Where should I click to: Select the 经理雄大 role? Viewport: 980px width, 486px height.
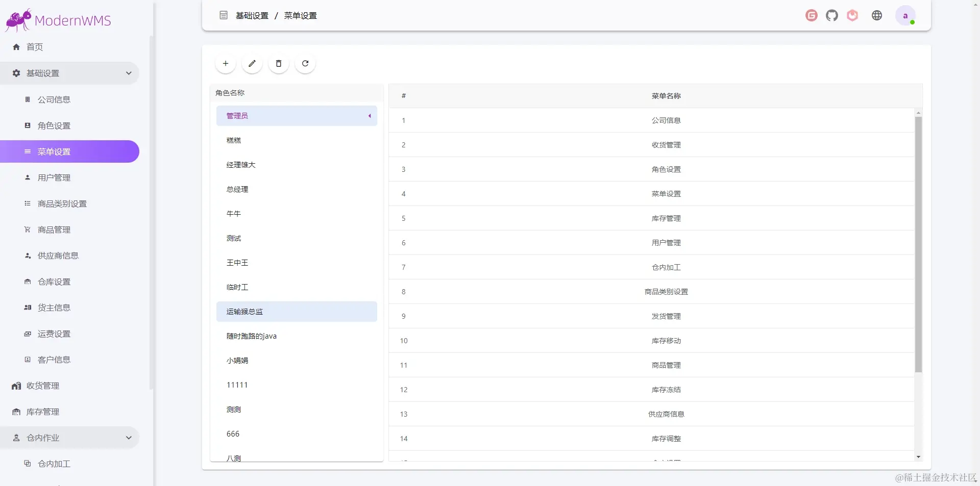click(297, 165)
